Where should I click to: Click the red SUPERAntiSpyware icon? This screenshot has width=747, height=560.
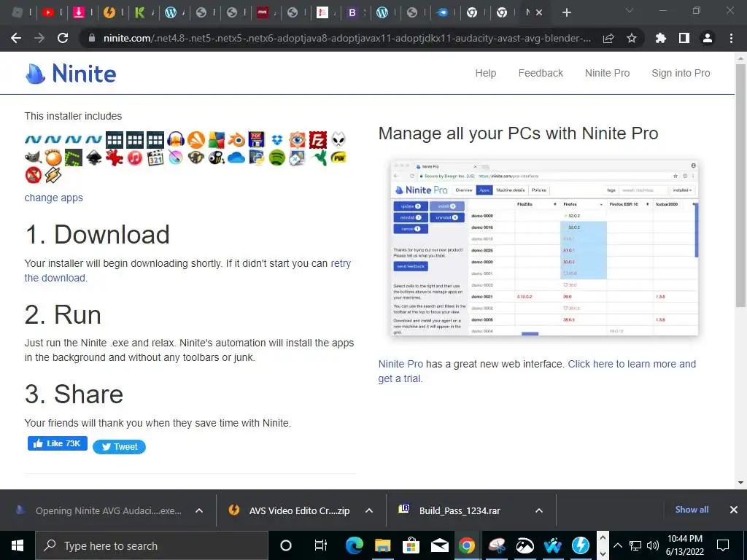[x=33, y=175]
